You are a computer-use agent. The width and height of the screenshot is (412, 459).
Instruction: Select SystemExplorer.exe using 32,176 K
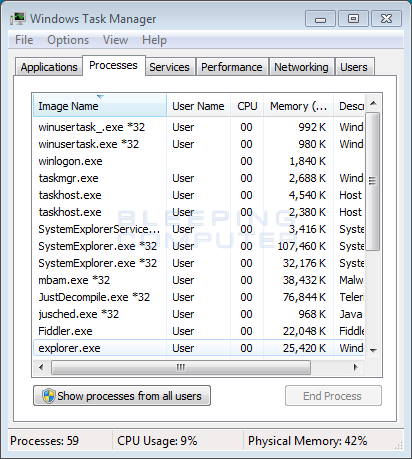coord(199,263)
